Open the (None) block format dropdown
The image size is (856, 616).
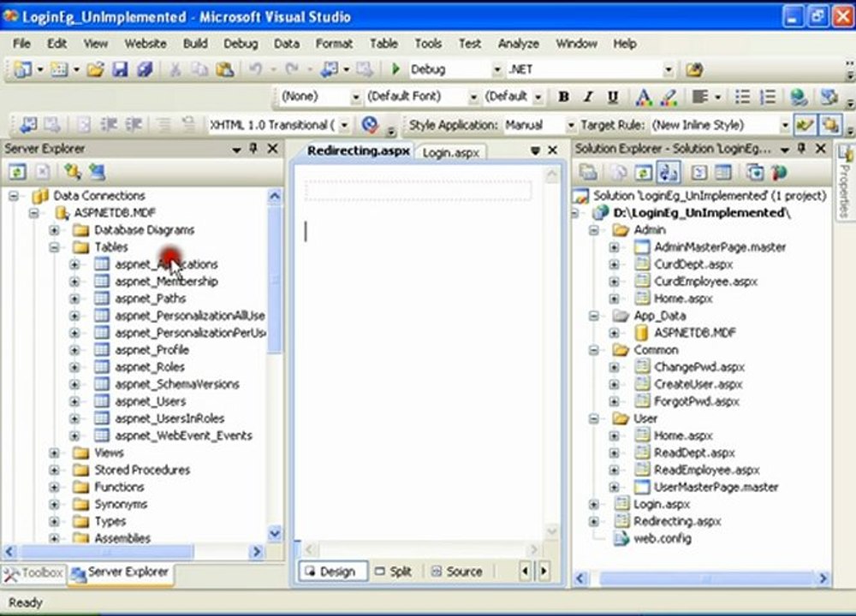click(355, 97)
